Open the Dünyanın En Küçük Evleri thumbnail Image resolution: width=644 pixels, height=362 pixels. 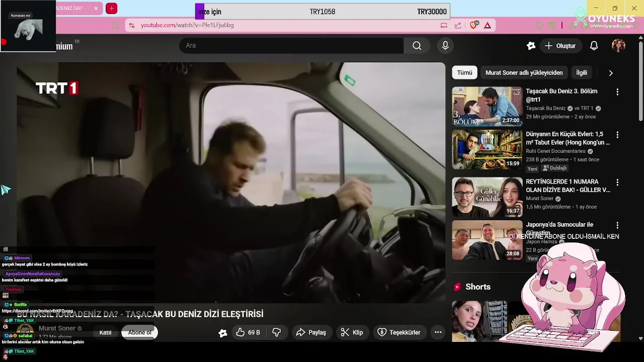click(487, 149)
